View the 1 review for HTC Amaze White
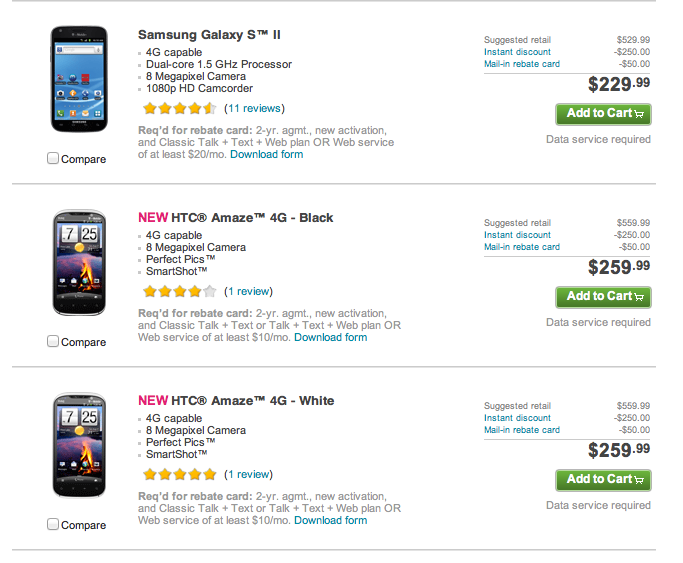The image size is (683, 563). (x=248, y=474)
